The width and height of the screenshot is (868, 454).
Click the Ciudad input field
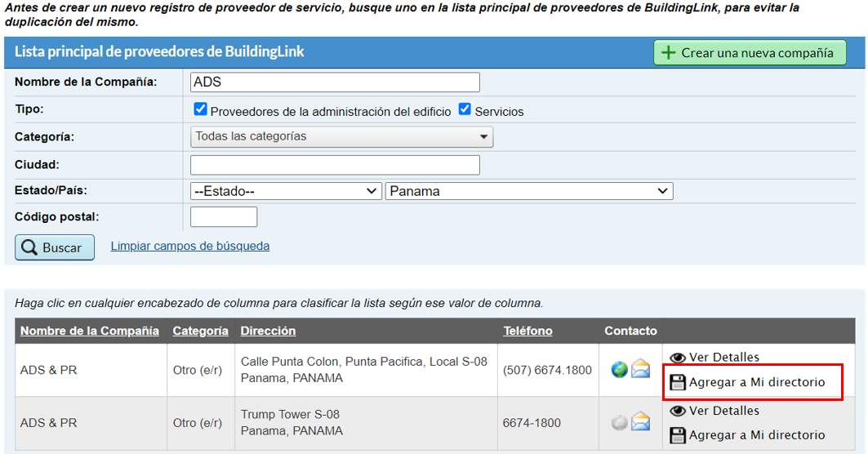click(x=335, y=165)
